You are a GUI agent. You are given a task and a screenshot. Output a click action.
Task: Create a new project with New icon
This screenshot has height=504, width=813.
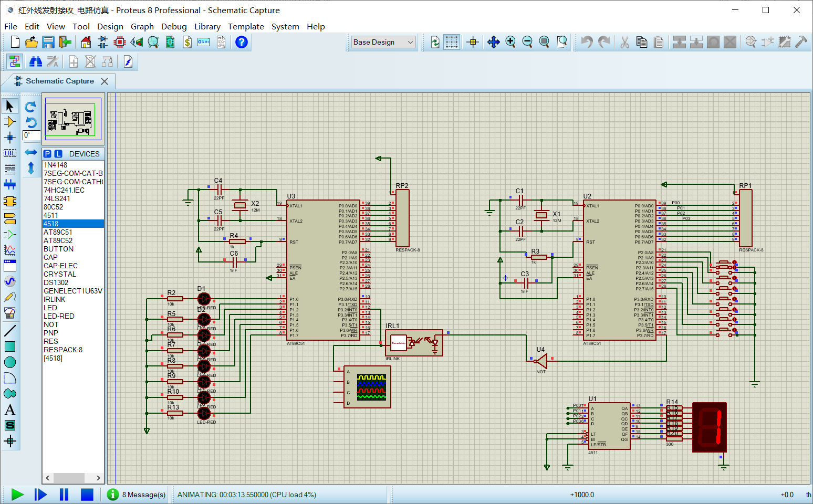15,42
